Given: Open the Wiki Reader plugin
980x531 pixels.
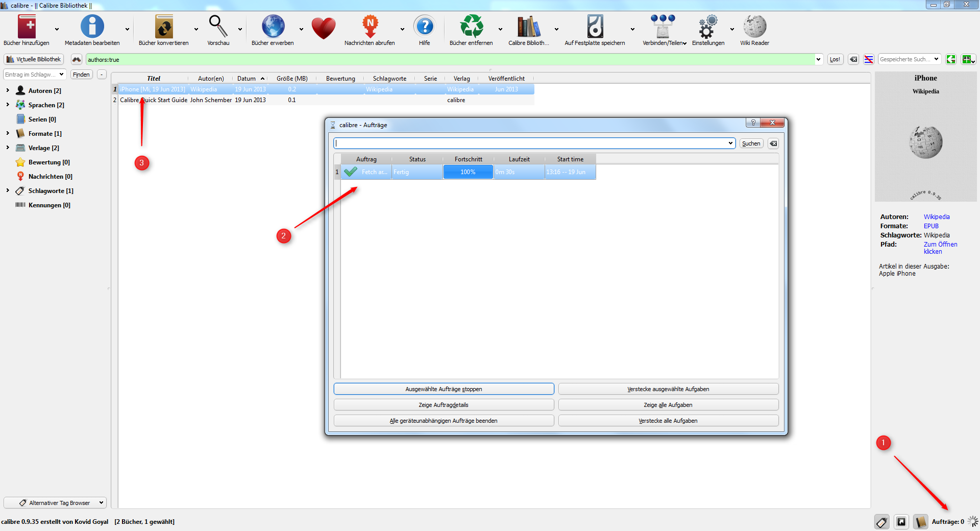Looking at the screenshot, I should click(x=754, y=28).
